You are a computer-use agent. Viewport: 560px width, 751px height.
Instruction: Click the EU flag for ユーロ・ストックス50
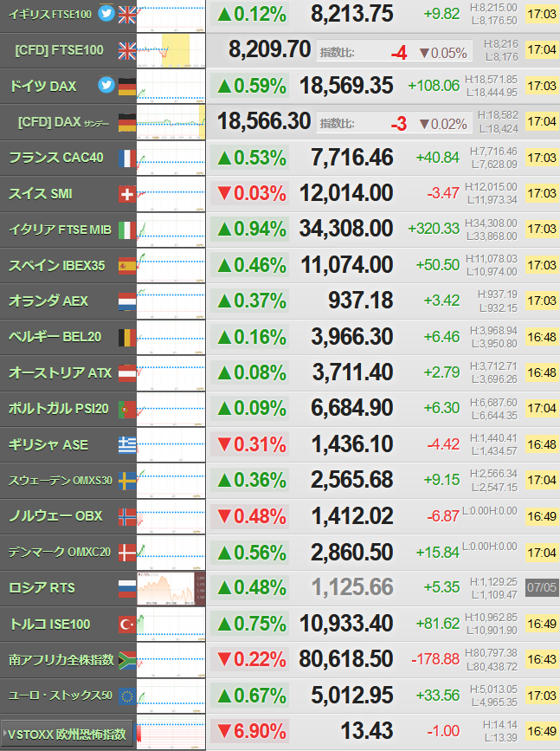pyautogui.click(x=127, y=696)
